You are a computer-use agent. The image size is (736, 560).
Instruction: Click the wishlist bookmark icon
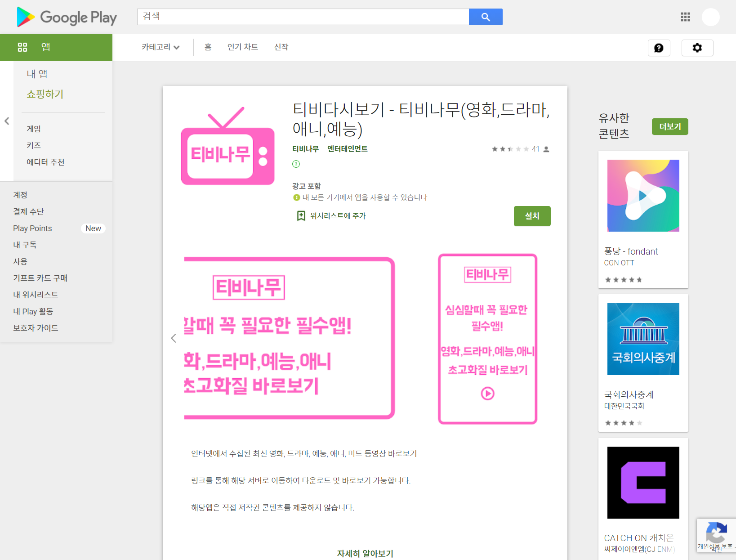(x=301, y=216)
